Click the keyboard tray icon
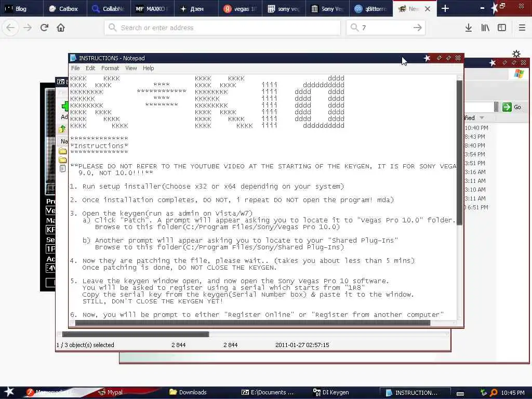 [460, 393]
